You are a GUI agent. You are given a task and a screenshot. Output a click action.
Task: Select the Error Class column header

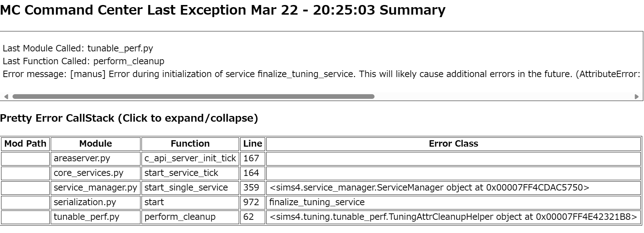click(x=453, y=144)
